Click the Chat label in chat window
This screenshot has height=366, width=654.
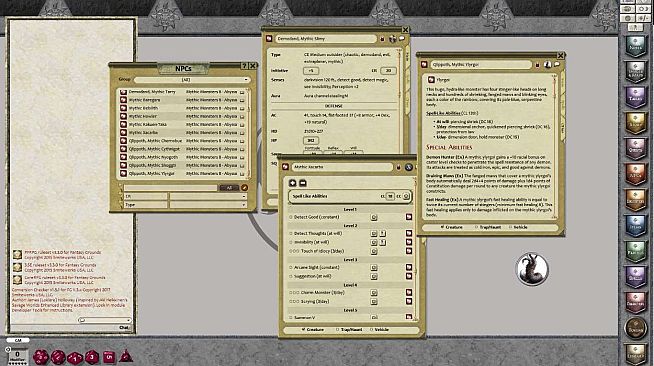[124, 327]
